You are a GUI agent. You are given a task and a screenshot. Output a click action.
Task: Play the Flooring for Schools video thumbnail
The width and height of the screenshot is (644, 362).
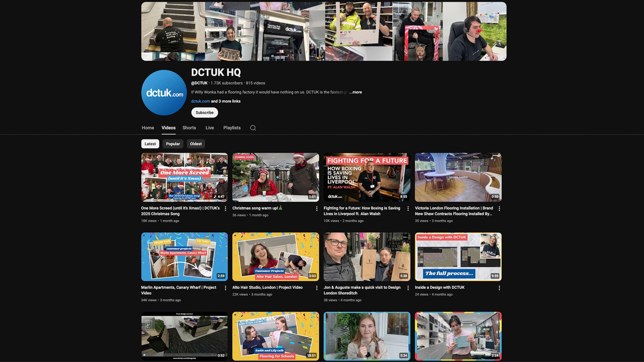275,336
